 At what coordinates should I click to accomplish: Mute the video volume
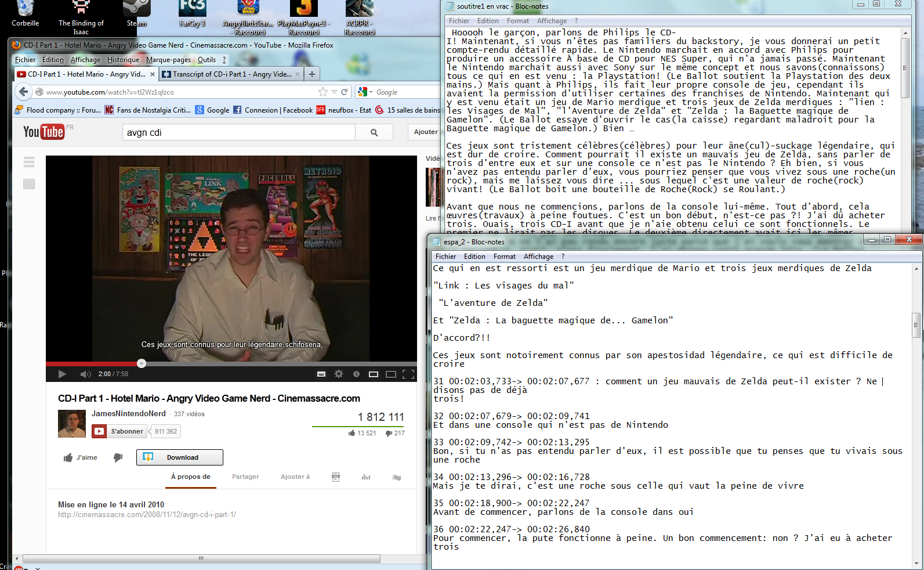coord(85,374)
